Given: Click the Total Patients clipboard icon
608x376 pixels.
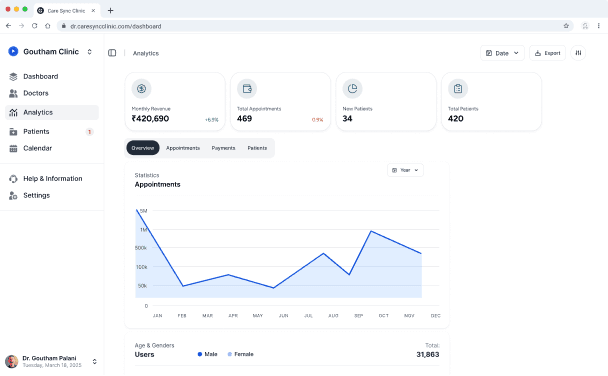Looking at the screenshot, I should pyautogui.click(x=458, y=89).
